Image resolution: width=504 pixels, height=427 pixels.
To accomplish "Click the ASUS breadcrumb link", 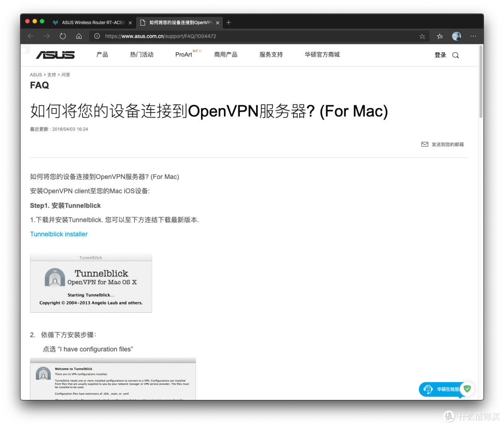I will [35, 75].
